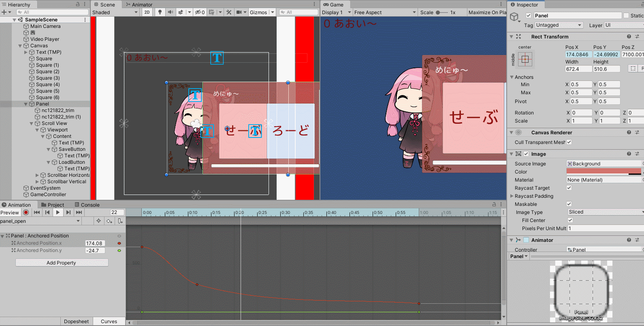Viewport: 644px width, 326px height.
Task: Switch to the Dopesheet tab
Action: point(76,321)
